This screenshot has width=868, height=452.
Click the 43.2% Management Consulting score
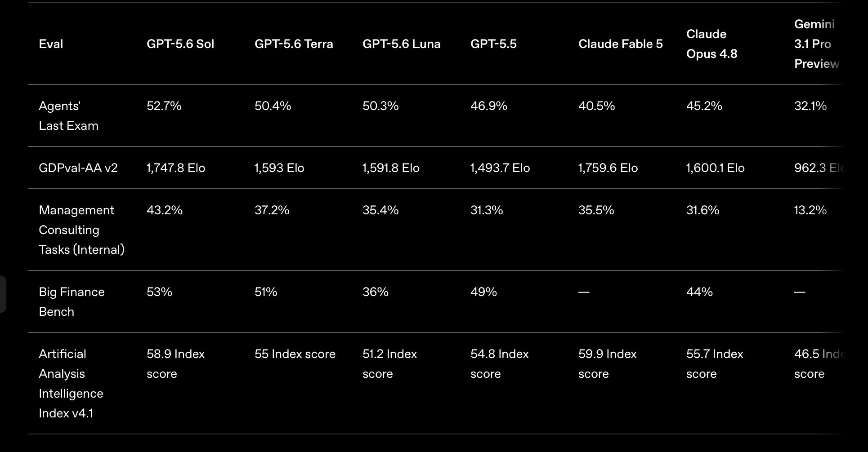point(165,210)
